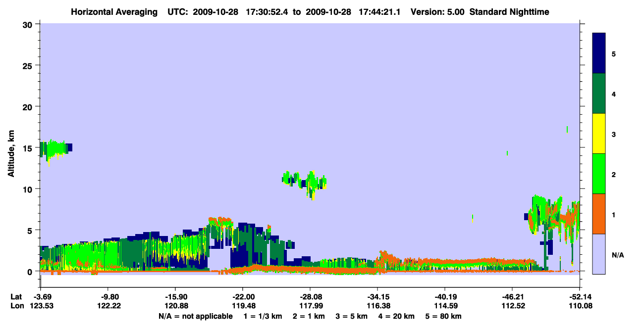Click the y-axis tick label 30

(29, 24)
